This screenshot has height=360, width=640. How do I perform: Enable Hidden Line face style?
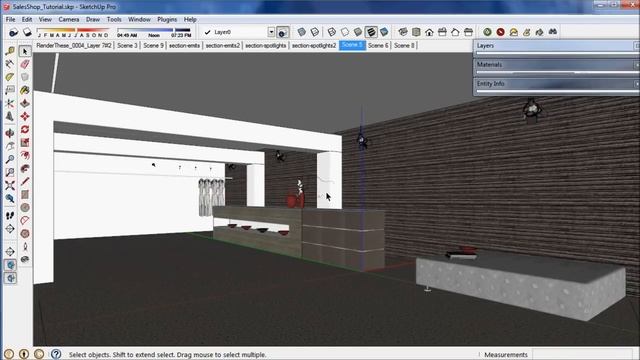345,32
